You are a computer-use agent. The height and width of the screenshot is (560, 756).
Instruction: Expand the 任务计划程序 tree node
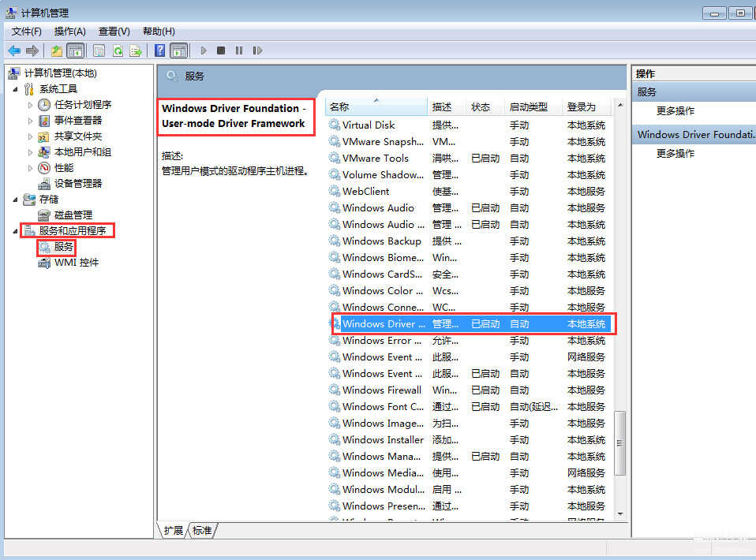(31, 105)
